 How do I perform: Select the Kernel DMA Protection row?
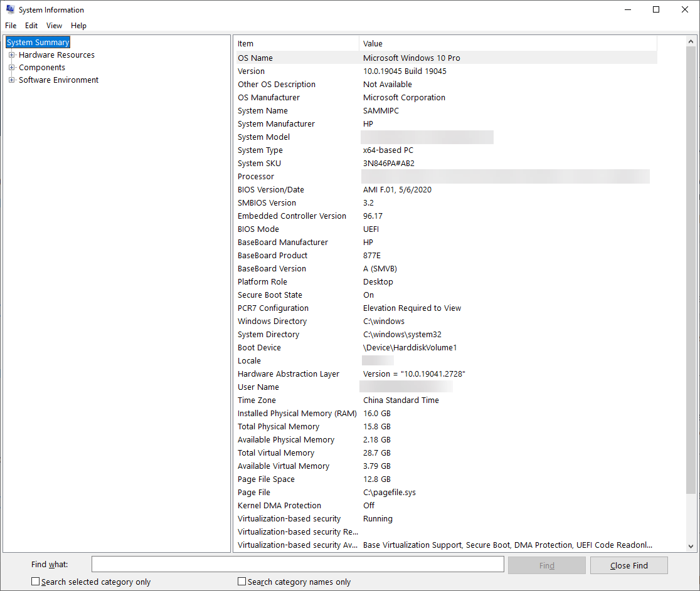pos(447,505)
